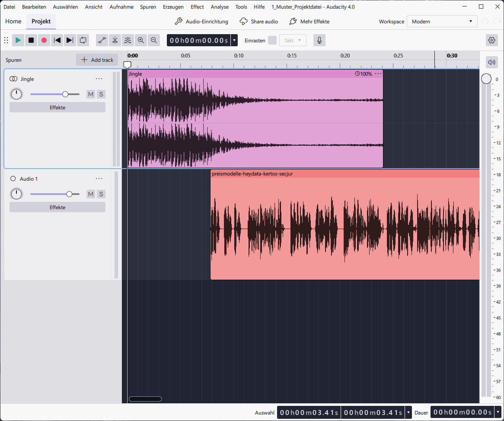Select the split/cut scissors tool

click(x=115, y=40)
